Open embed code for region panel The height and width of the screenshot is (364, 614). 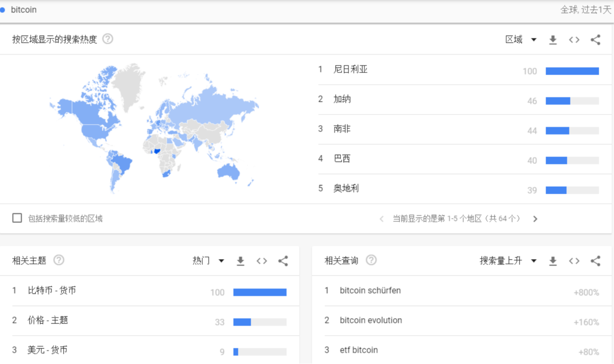click(x=574, y=40)
